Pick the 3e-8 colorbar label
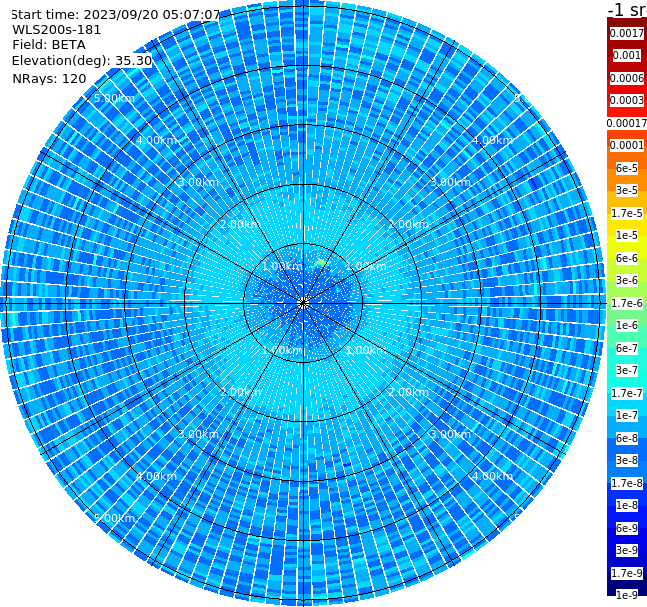 [x=627, y=460]
